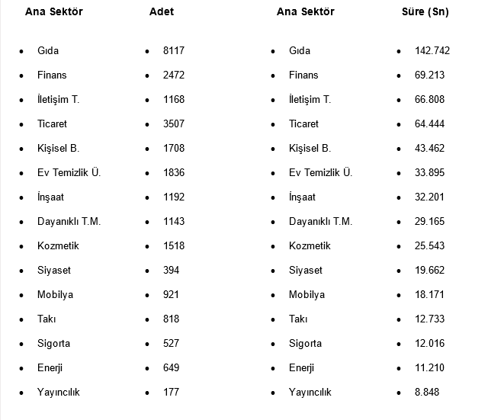
Task: Select the Yayıncılık count 177
Action: [x=171, y=393]
